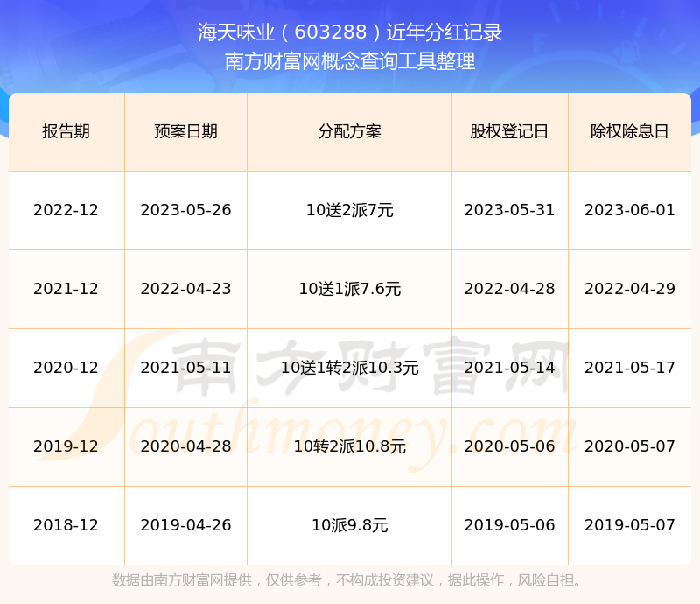Click report period cell 2021-12
This screenshot has width=700, height=604.
[66, 289]
